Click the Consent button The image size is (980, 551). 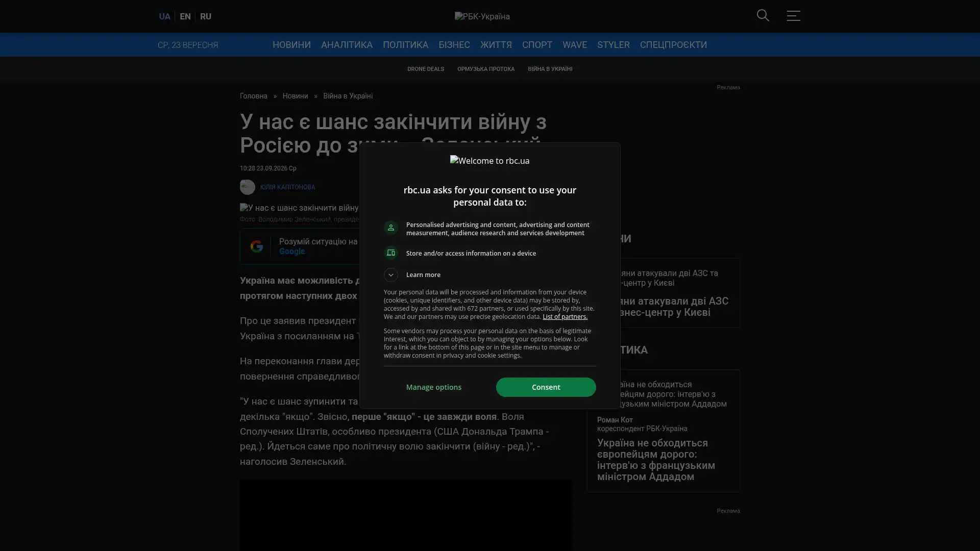point(546,387)
